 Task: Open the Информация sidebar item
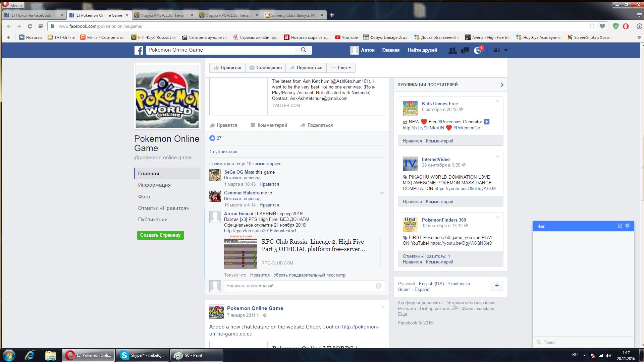pos(154,185)
